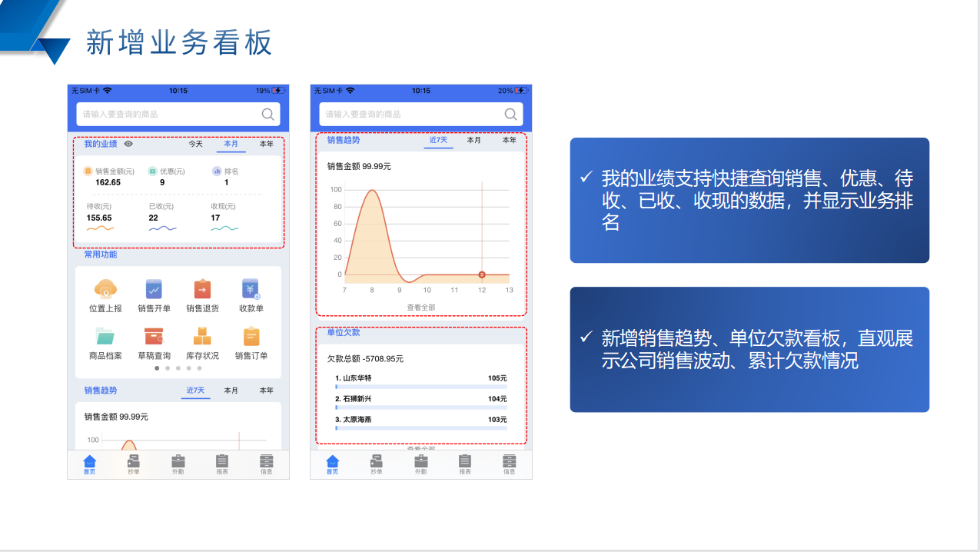Click the red data point on sales chart

coord(482,274)
